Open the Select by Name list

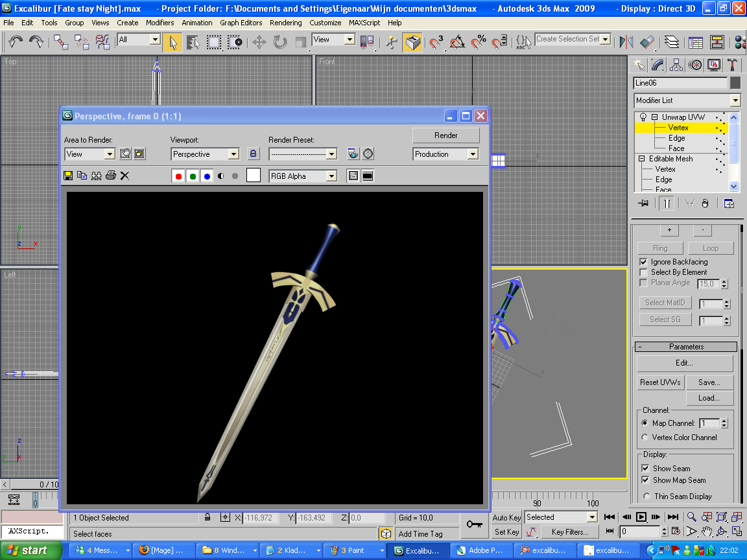click(x=193, y=42)
